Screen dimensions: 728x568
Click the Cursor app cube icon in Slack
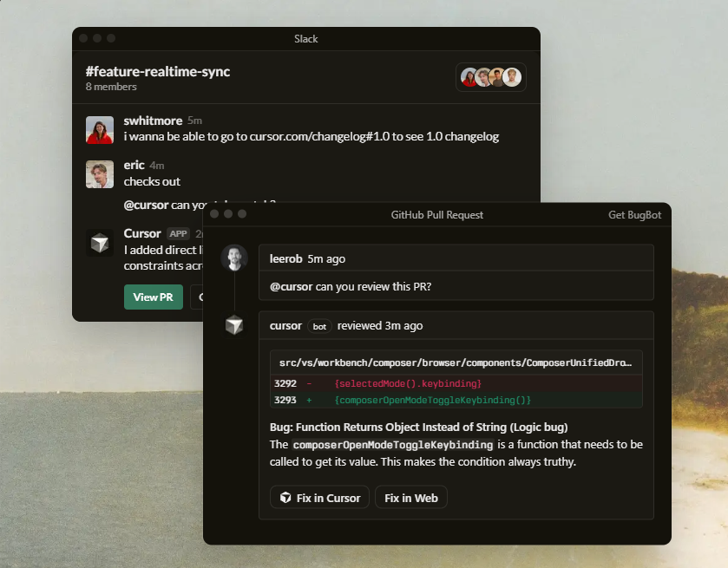coord(100,243)
